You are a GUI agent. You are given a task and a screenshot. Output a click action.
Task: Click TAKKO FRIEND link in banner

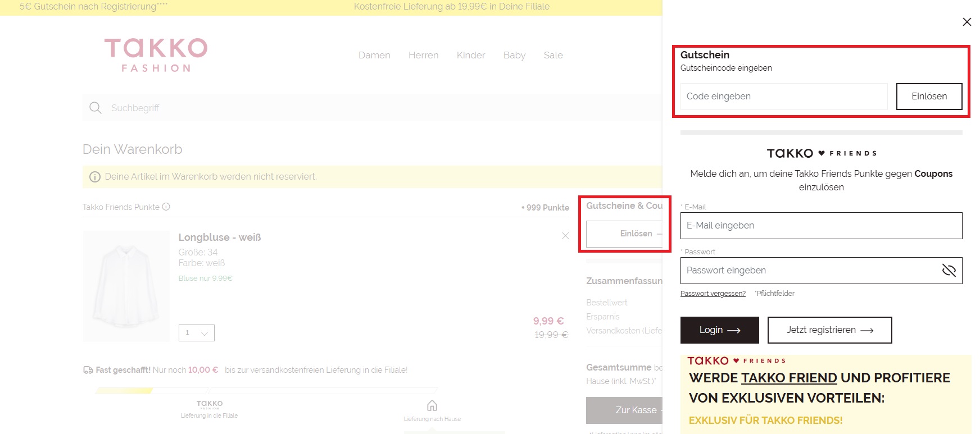pyautogui.click(x=789, y=378)
